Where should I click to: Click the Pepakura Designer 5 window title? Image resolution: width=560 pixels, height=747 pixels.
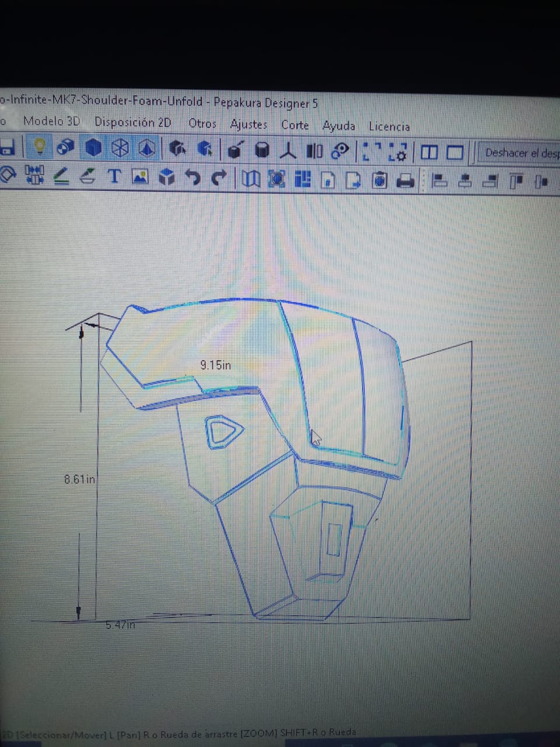(x=265, y=103)
